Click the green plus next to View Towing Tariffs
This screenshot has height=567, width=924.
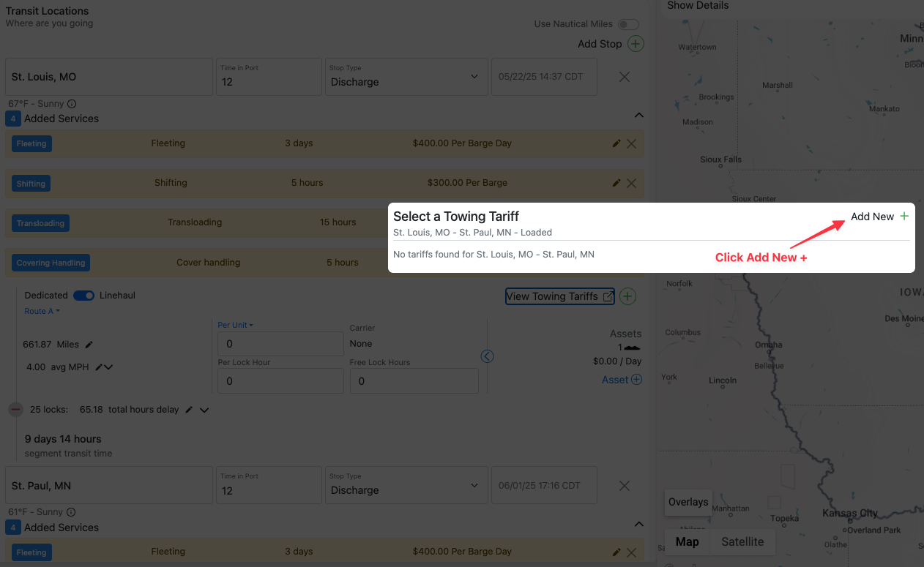tap(627, 296)
